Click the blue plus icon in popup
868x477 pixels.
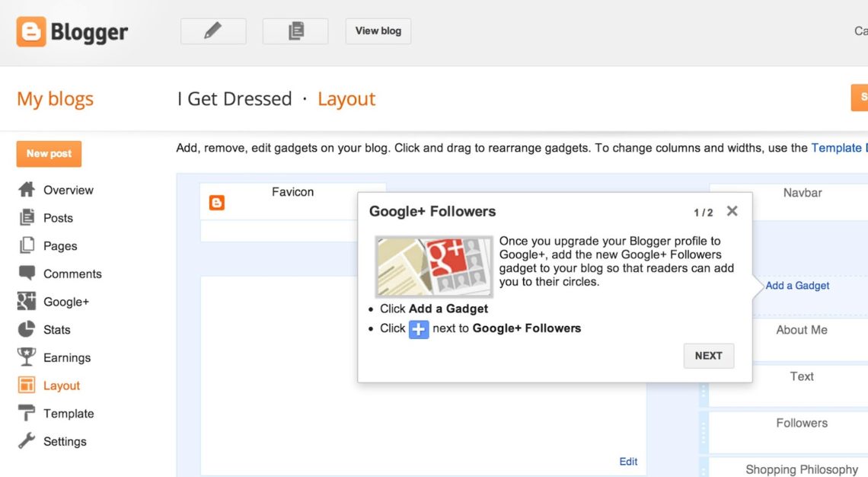point(419,329)
